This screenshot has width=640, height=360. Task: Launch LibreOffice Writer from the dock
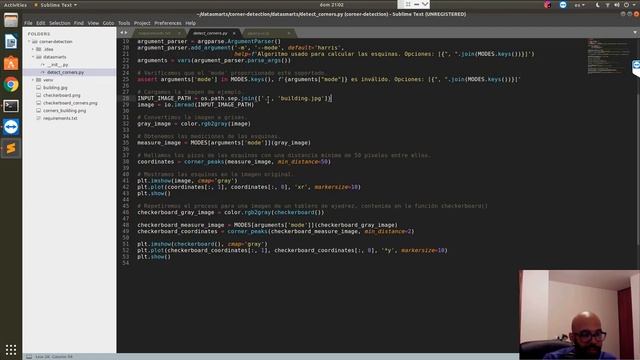(x=11, y=41)
